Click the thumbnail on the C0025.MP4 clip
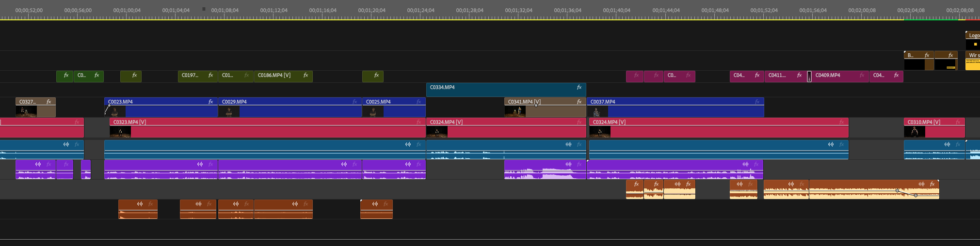 pos(373,111)
